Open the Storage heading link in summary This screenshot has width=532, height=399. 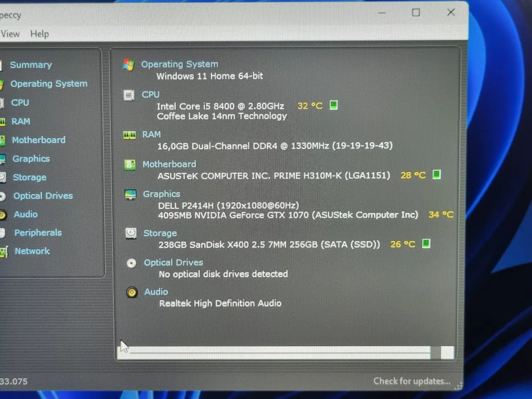tap(160, 233)
